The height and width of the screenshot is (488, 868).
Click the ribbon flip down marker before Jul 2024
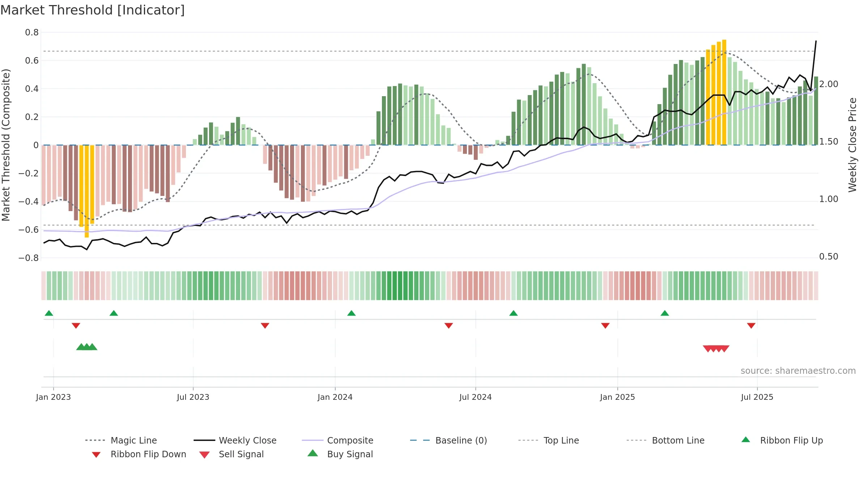[448, 326]
